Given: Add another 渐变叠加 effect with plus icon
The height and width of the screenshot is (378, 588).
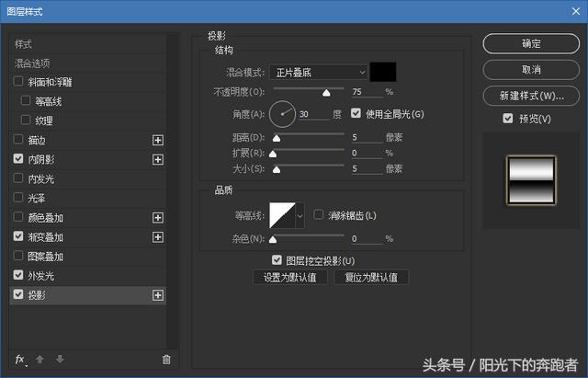Looking at the screenshot, I should pos(158,237).
